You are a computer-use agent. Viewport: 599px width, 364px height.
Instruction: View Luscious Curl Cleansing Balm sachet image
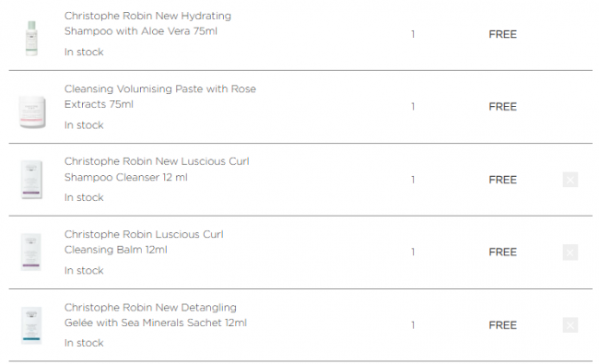(31, 252)
